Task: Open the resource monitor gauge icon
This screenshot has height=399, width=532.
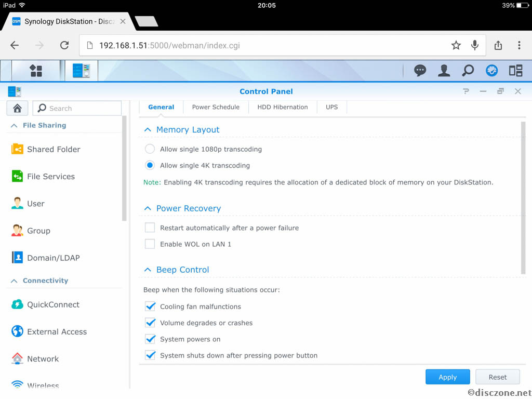Action: tap(491, 71)
